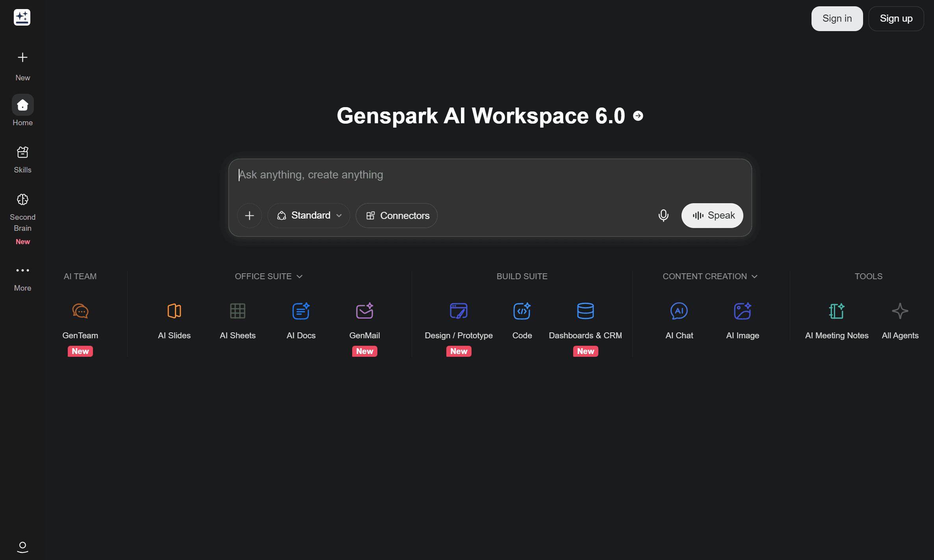
Task: Click the Sign in button
Action: point(837,19)
